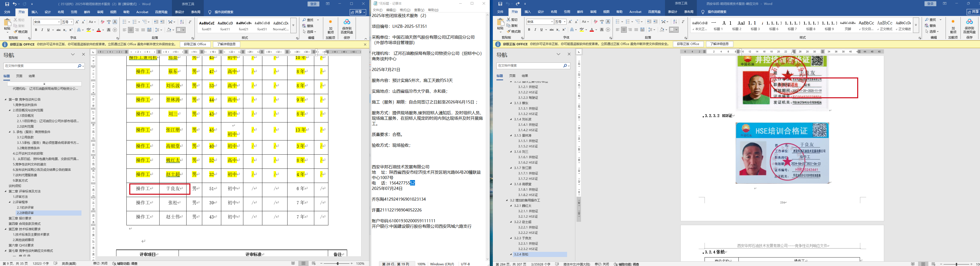This screenshot has height=266, width=980.
Task: Align text left in left Word window
Action: click(124, 30)
